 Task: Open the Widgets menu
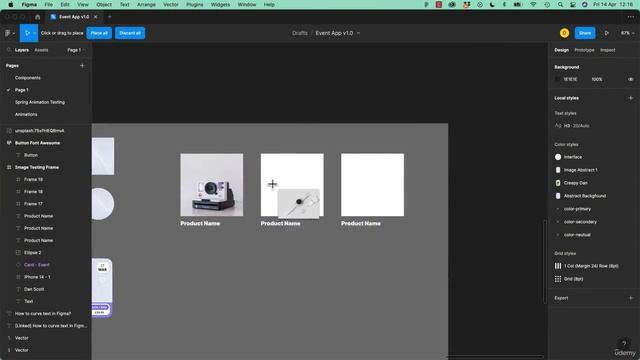tap(220, 4)
